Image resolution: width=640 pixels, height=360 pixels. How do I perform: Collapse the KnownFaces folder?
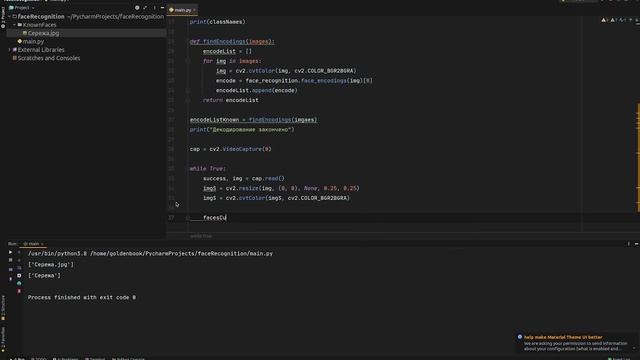click(15, 25)
